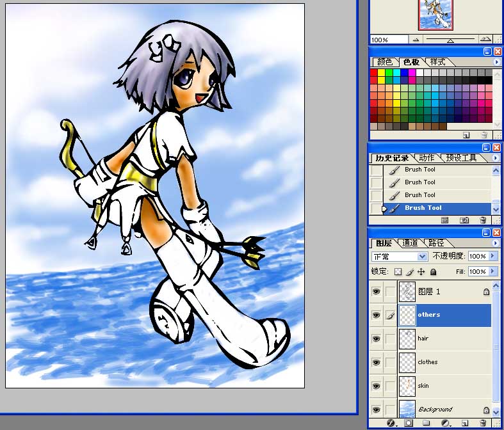Open the Fill slider arrow
This screenshot has height=430, width=504.
(x=492, y=271)
